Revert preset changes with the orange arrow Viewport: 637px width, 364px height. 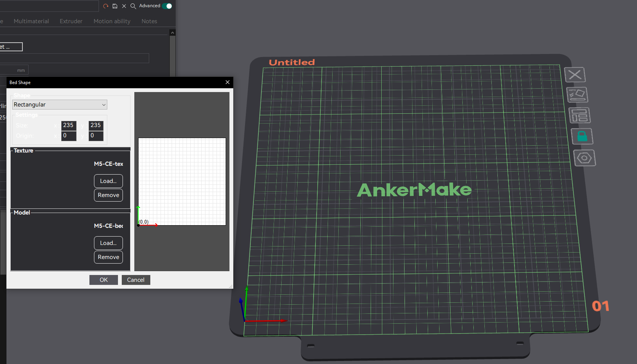[x=105, y=6]
